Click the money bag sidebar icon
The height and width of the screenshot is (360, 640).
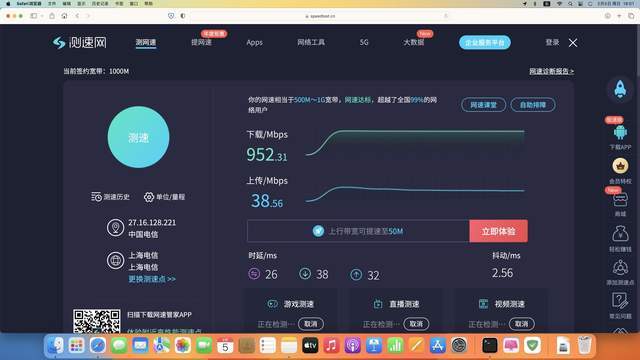pyautogui.click(x=620, y=233)
